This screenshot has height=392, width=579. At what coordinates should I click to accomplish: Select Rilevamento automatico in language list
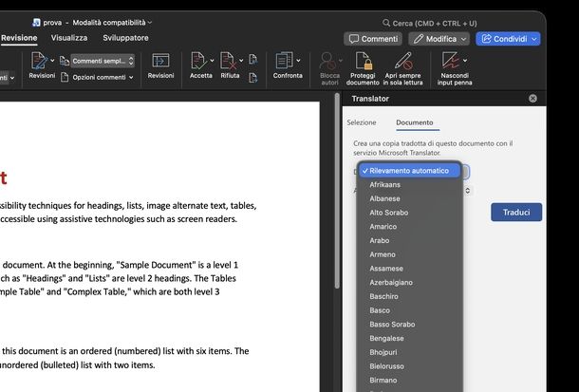409,171
